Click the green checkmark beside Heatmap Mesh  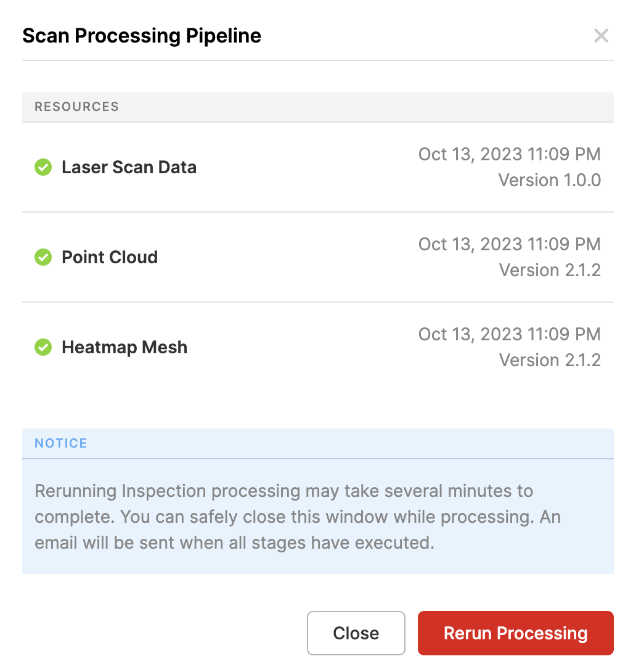pos(43,347)
